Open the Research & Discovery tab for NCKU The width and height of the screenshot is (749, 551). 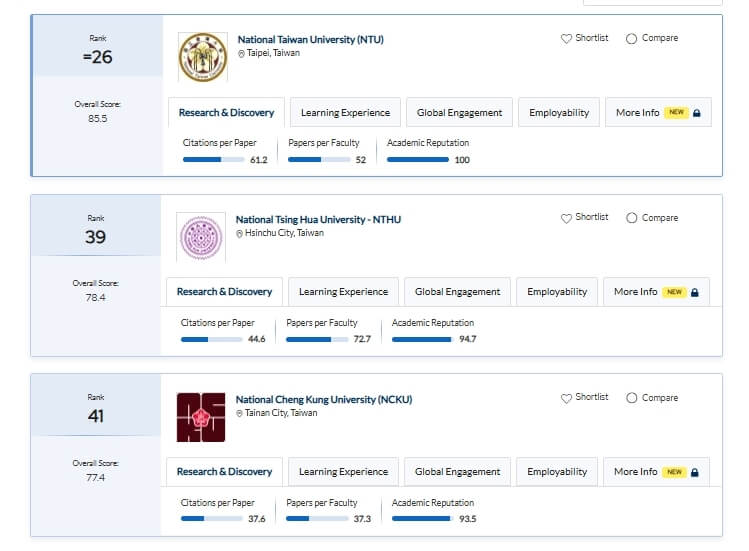[x=225, y=472]
